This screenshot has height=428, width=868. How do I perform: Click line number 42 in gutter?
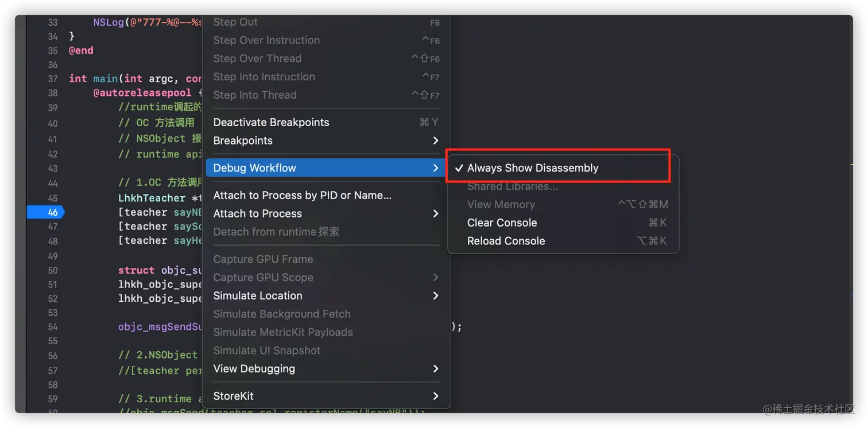[53, 154]
